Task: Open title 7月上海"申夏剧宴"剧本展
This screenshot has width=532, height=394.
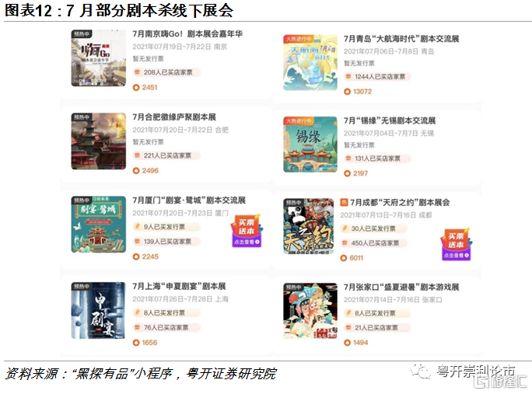Action: click(x=179, y=287)
